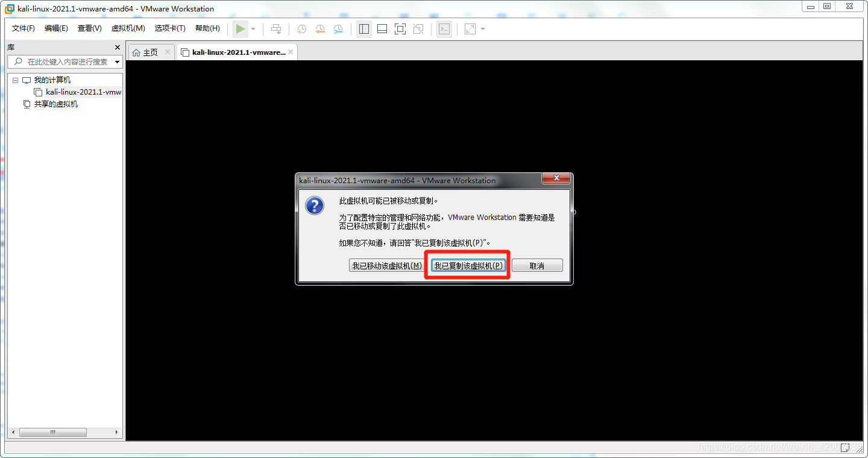Image resolution: width=868 pixels, height=458 pixels.
Task: Click 我已复制该虚拟机(P) button
Action: coord(468,266)
